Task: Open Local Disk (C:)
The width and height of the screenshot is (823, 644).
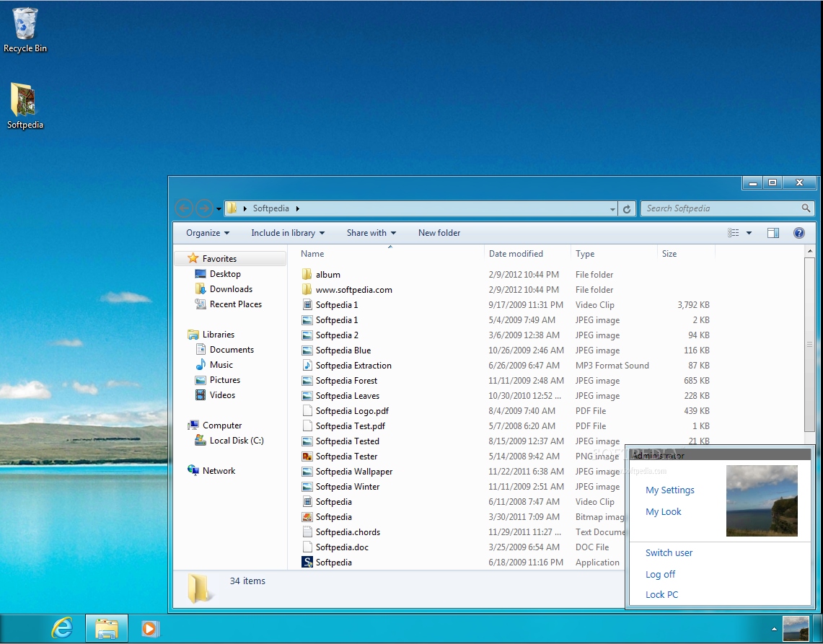Action: pyautogui.click(x=237, y=441)
